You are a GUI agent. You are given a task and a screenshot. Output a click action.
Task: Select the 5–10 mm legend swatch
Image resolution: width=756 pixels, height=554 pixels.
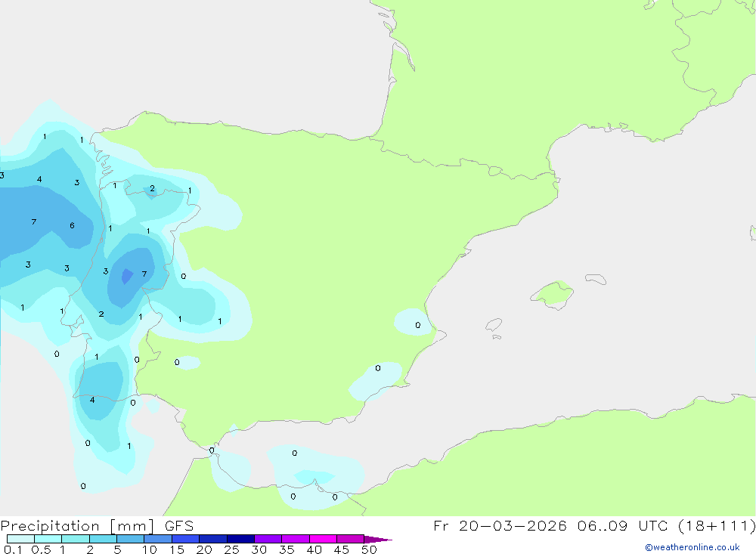(131, 539)
